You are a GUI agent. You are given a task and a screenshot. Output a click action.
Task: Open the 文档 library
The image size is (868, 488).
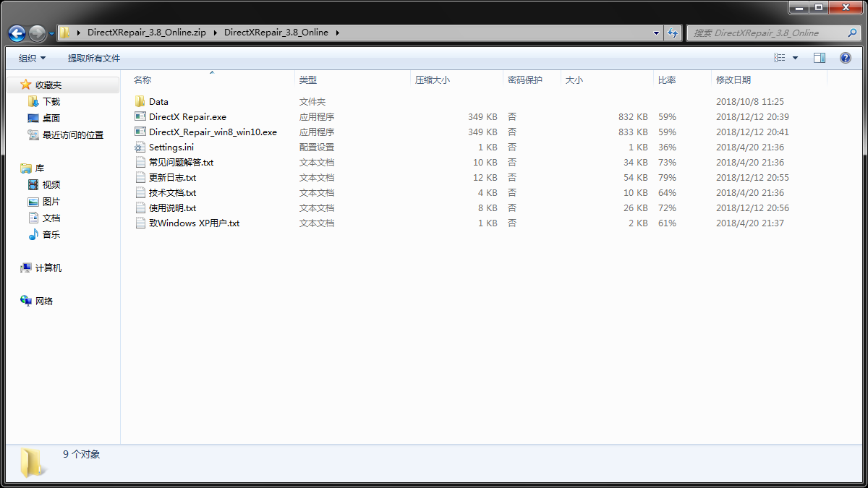(x=51, y=218)
